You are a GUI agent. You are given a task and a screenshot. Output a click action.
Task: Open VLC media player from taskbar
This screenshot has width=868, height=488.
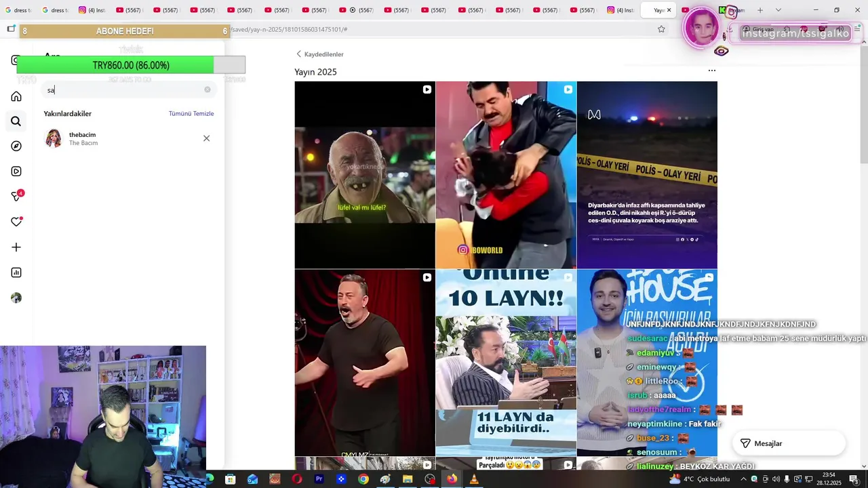(474, 479)
